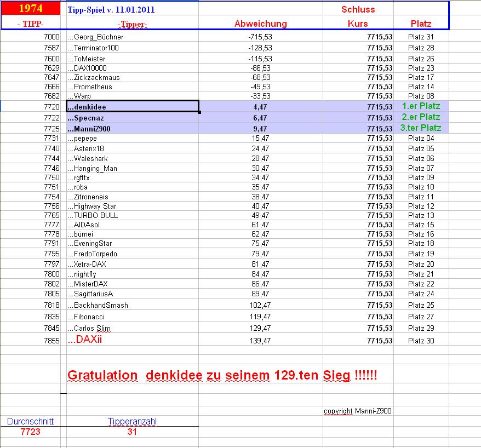Select the Platz 31 cell
481x448 pixels.
[x=421, y=37]
